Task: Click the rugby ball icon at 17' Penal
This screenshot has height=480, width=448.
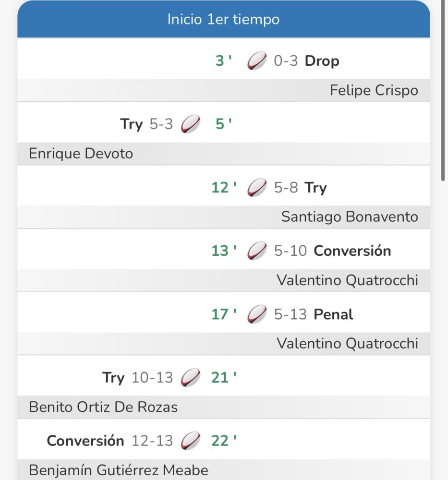Action: pos(257,314)
